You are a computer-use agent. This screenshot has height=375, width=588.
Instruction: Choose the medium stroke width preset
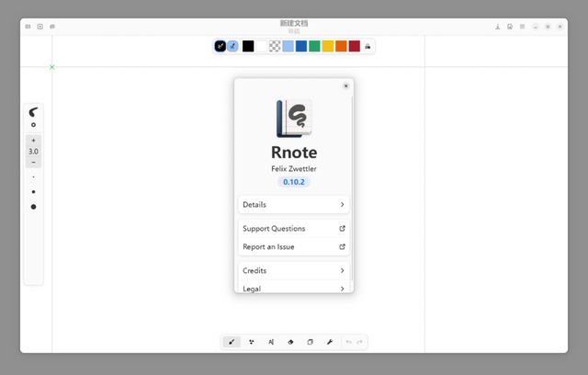pyautogui.click(x=33, y=192)
